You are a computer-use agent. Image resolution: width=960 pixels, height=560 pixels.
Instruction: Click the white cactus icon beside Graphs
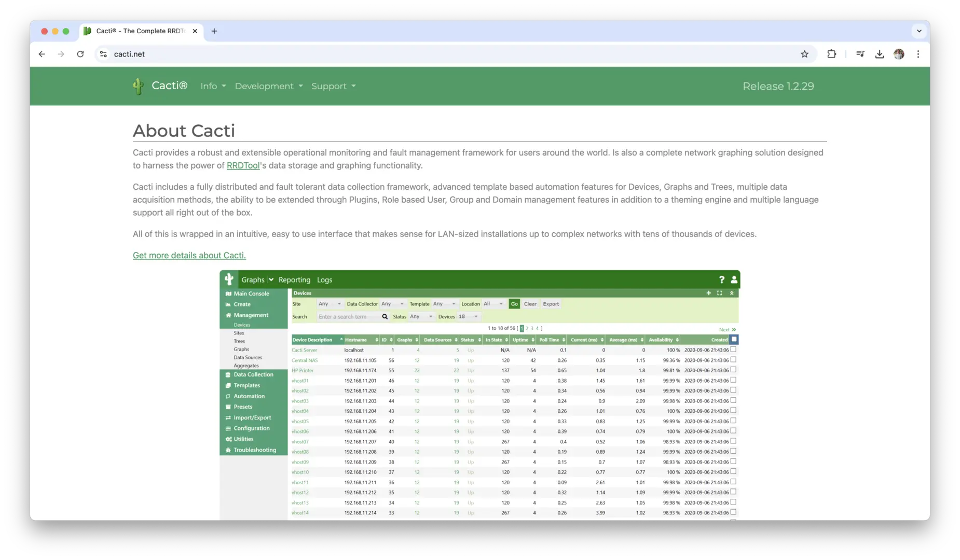tap(229, 279)
